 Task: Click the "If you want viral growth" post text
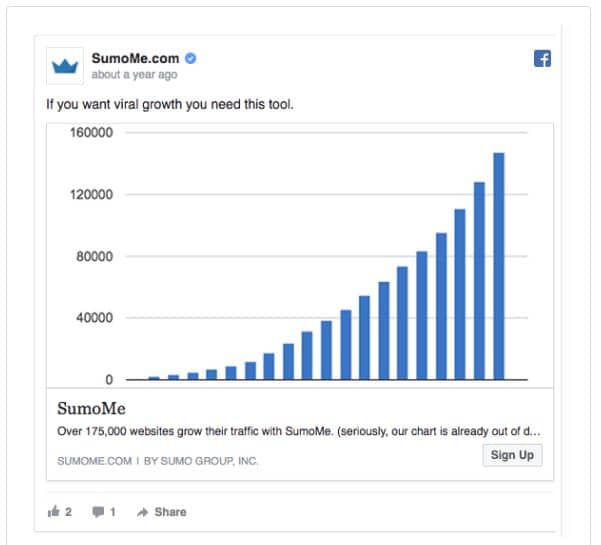170,104
